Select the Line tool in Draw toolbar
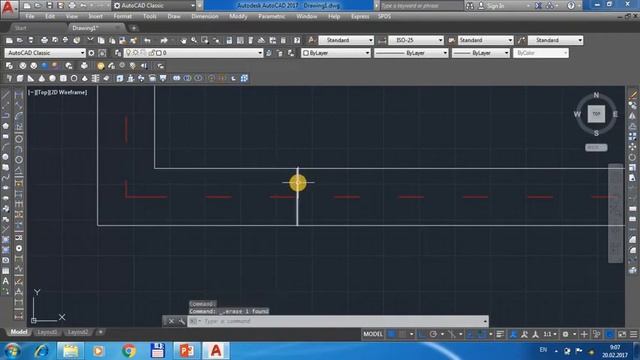 [6, 95]
